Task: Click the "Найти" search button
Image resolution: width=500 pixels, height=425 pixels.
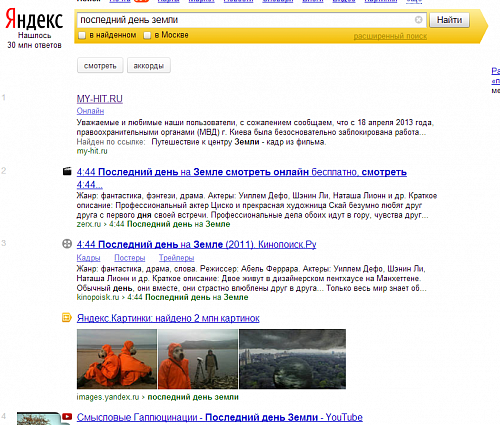Action: click(449, 20)
